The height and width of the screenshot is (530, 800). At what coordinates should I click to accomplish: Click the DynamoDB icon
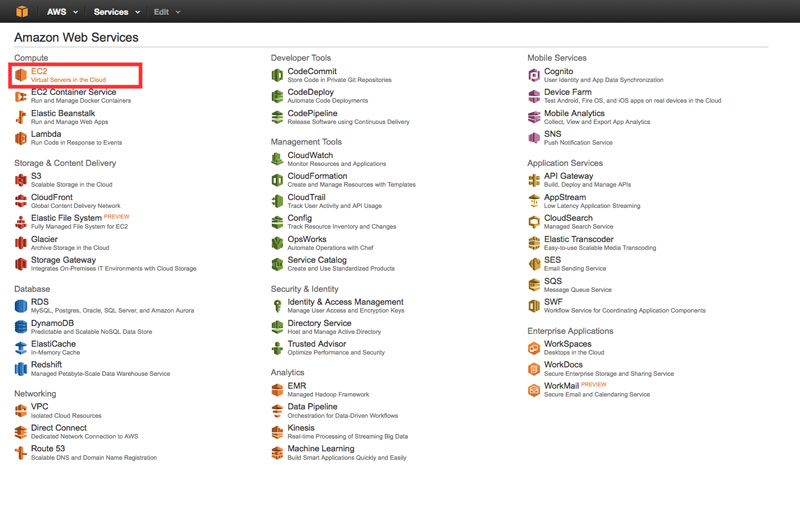coord(20,326)
